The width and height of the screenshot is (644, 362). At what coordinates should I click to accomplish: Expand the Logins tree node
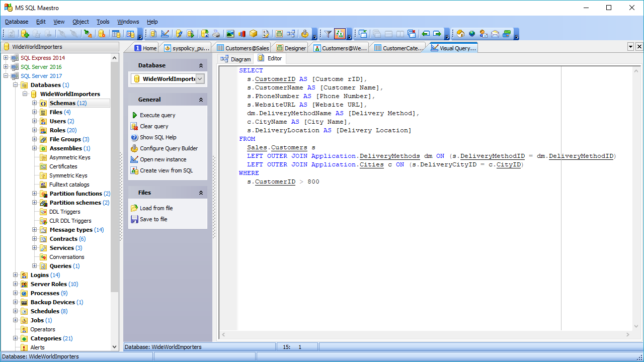[15, 275]
